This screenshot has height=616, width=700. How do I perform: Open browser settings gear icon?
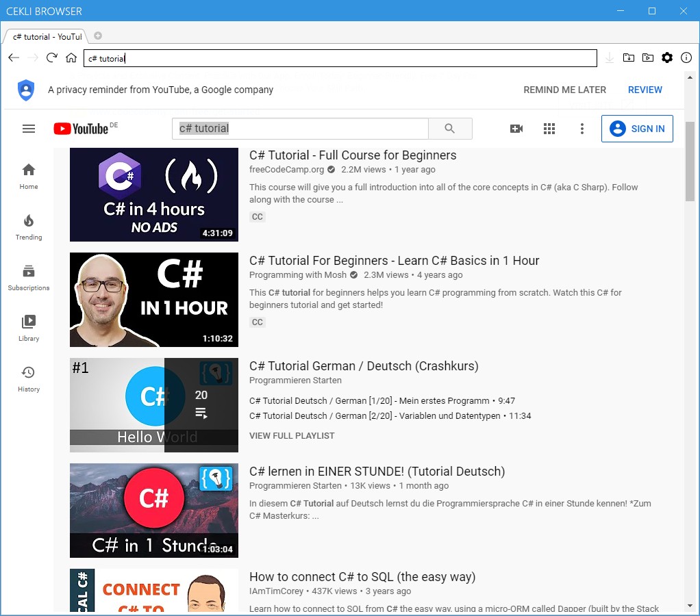[667, 57]
